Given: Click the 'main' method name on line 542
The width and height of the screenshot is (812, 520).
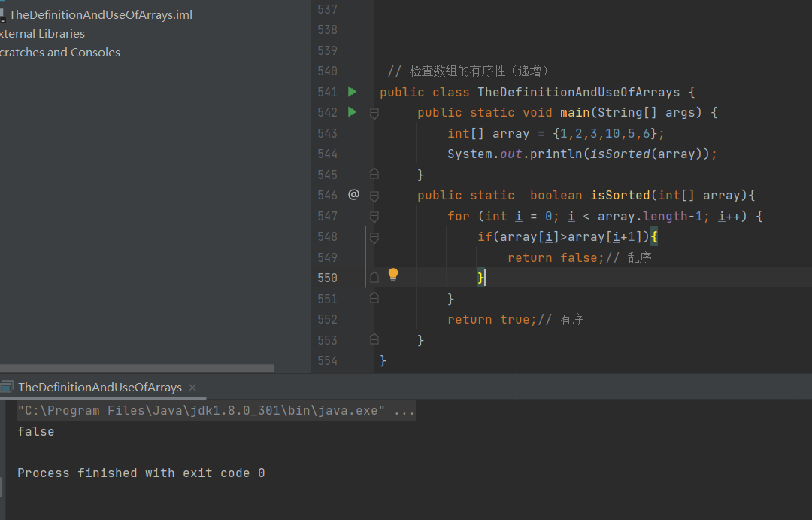Looking at the screenshot, I should [575, 112].
